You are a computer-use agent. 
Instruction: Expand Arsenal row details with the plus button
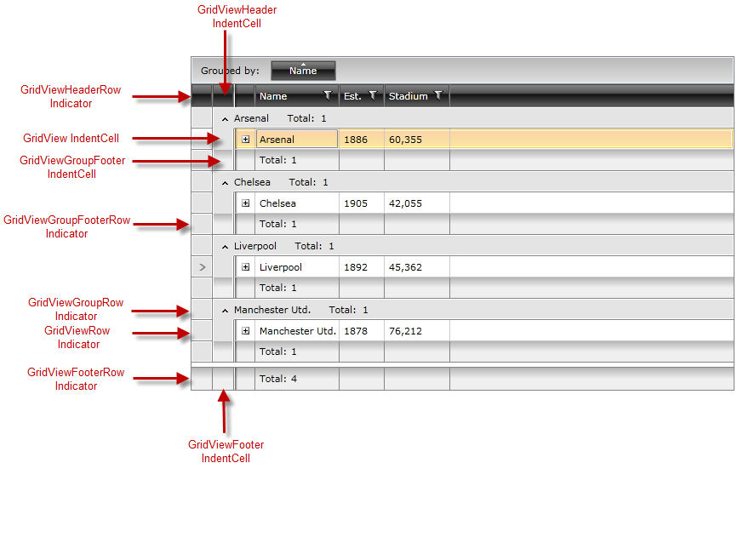click(x=245, y=138)
